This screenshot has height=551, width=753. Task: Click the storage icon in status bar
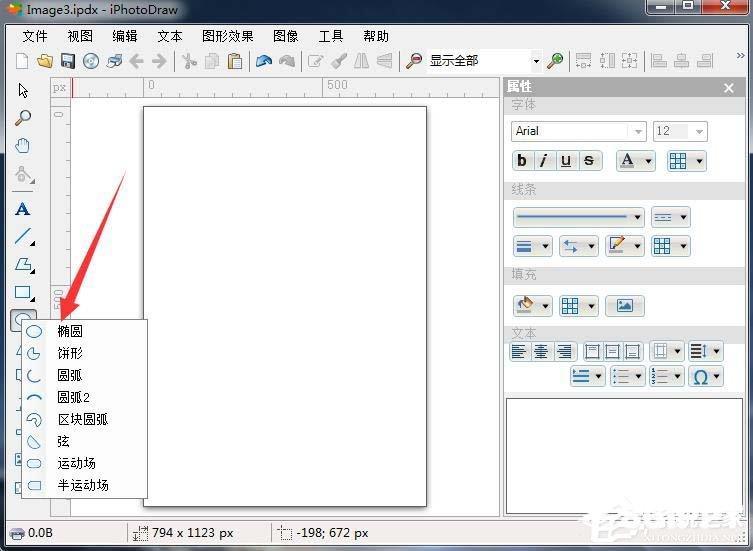click(17, 533)
